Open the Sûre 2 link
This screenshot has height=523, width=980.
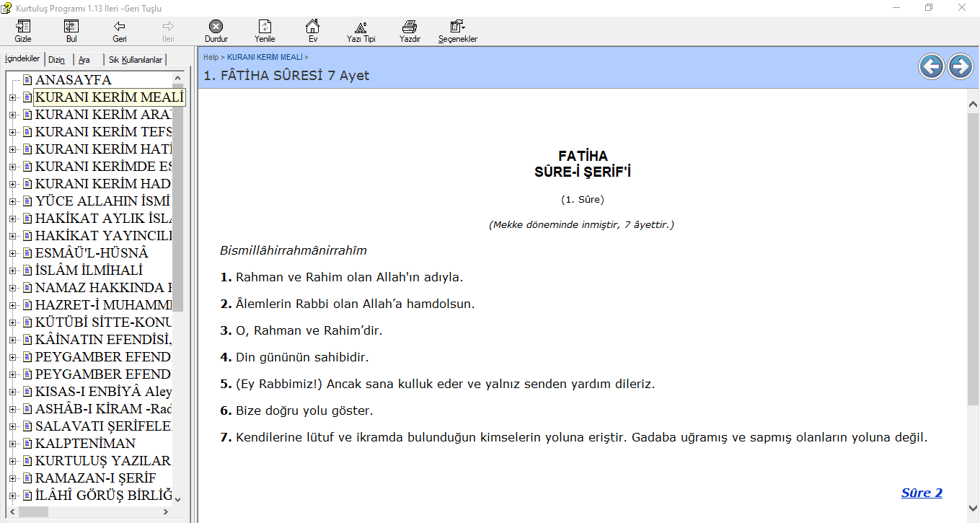click(x=921, y=493)
